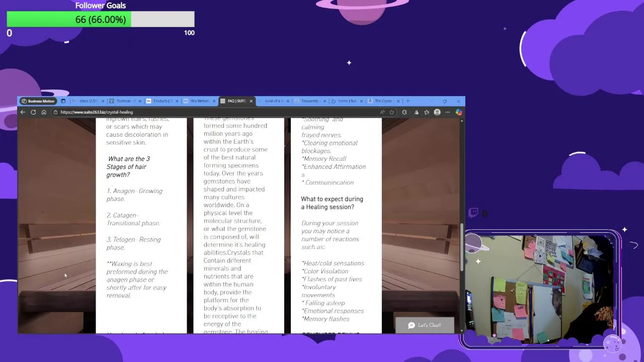This screenshot has width=644, height=362.
Task: Open the Let's Chat widget
Action: [425, 325]
